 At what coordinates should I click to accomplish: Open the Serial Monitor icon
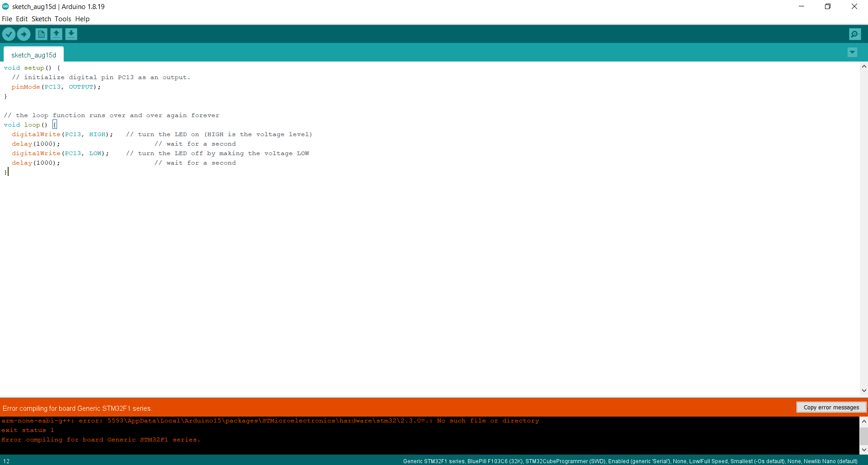855,34
